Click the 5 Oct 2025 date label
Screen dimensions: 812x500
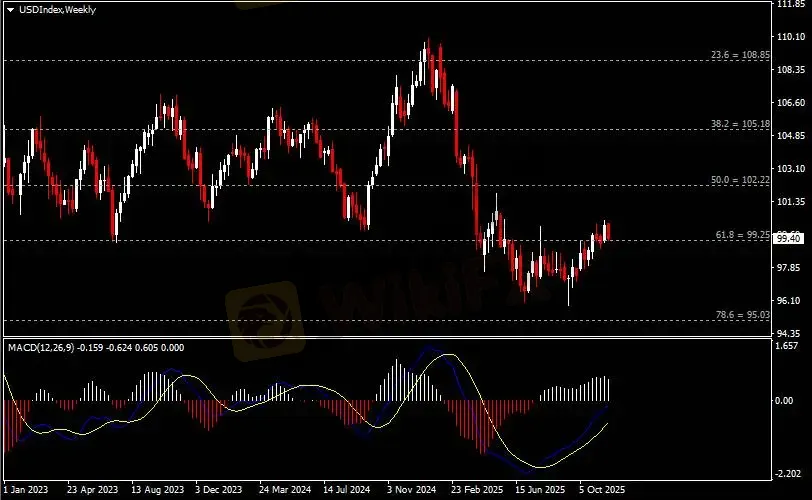pos(602,489)
